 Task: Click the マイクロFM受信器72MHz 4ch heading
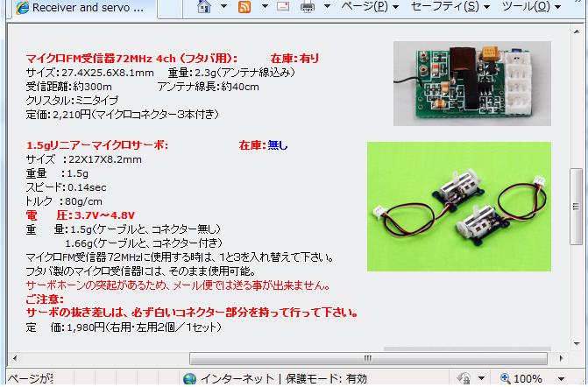coord(132,59)
